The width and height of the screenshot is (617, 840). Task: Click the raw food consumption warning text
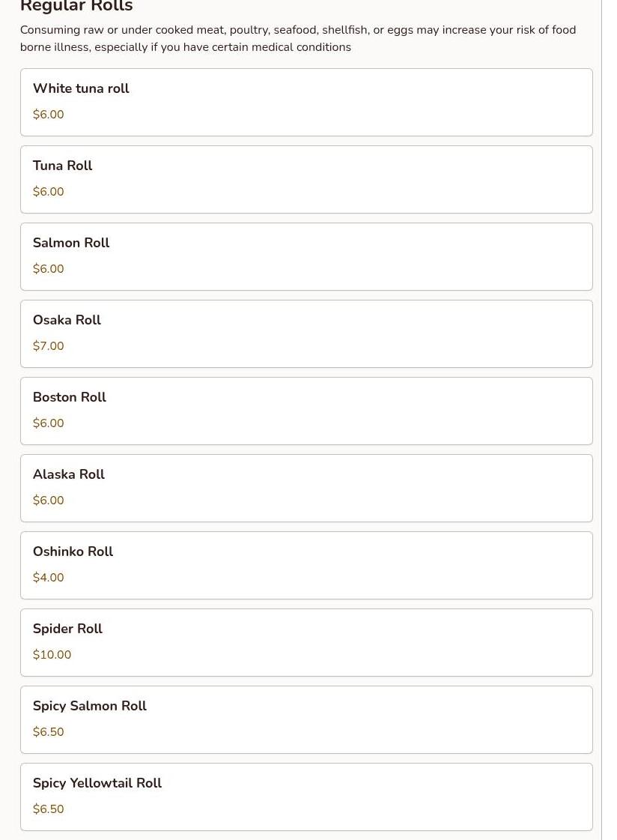(297, 38)
